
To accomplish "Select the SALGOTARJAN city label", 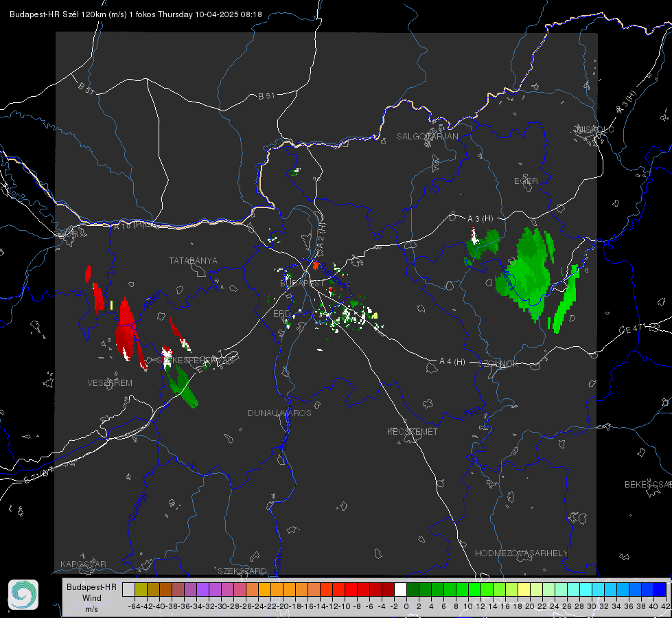I will pyautogui.click(x=427, y=137).
